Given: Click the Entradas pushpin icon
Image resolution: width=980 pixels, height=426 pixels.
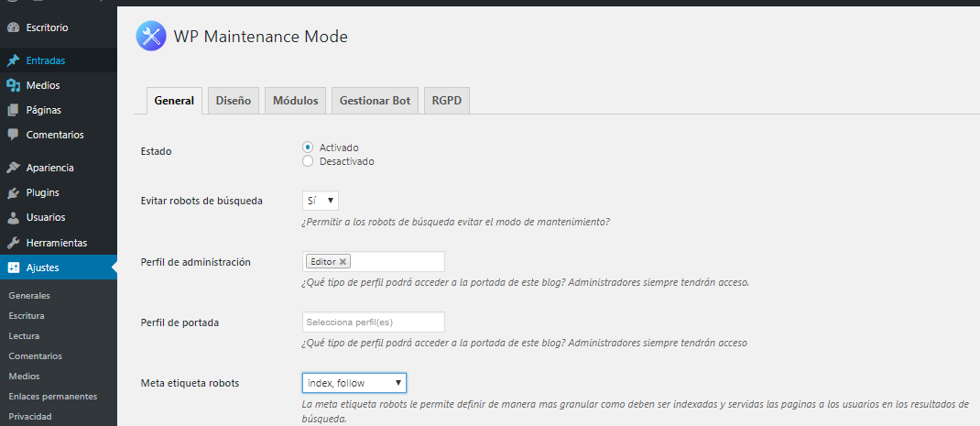Looking at the screenshot, I should (13, 60).
